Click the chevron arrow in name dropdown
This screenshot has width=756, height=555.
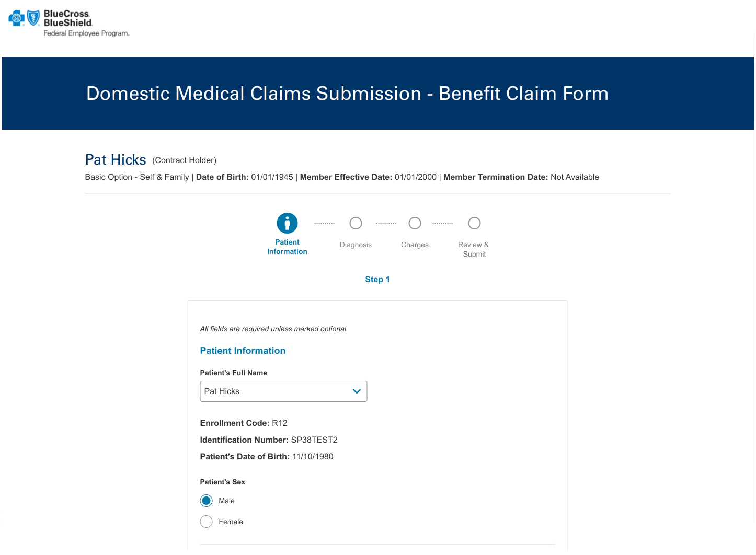357,391
